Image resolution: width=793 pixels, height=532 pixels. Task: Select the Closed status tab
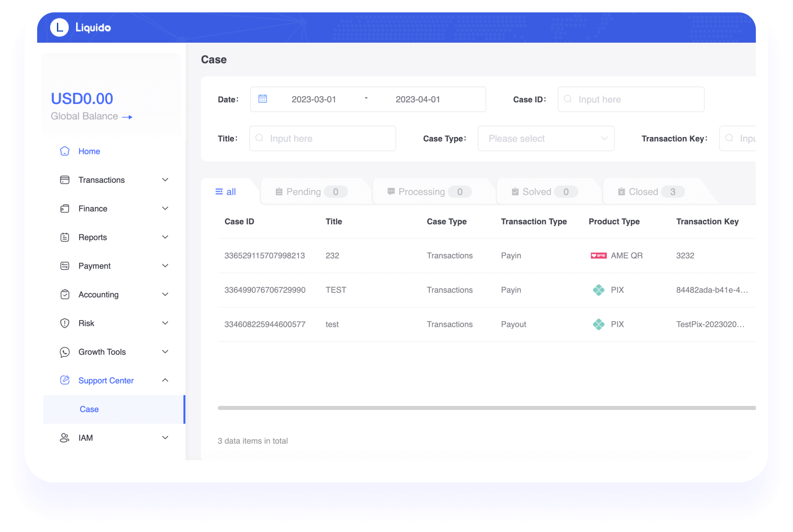pyautogui.click(x=647, y=191)
